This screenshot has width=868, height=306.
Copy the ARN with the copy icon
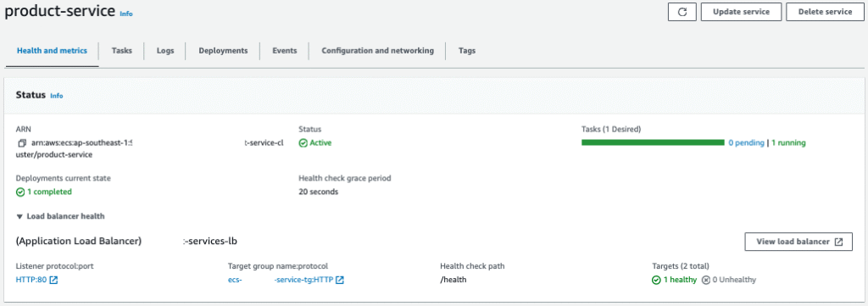[22, 142]
